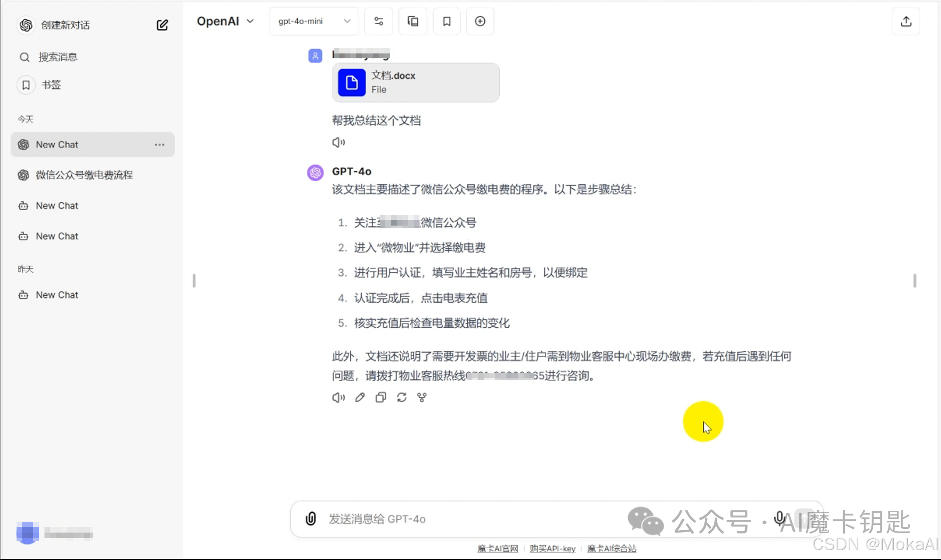Open the 购买API-key footer link

pyautogui.click(x=552, y=549)
